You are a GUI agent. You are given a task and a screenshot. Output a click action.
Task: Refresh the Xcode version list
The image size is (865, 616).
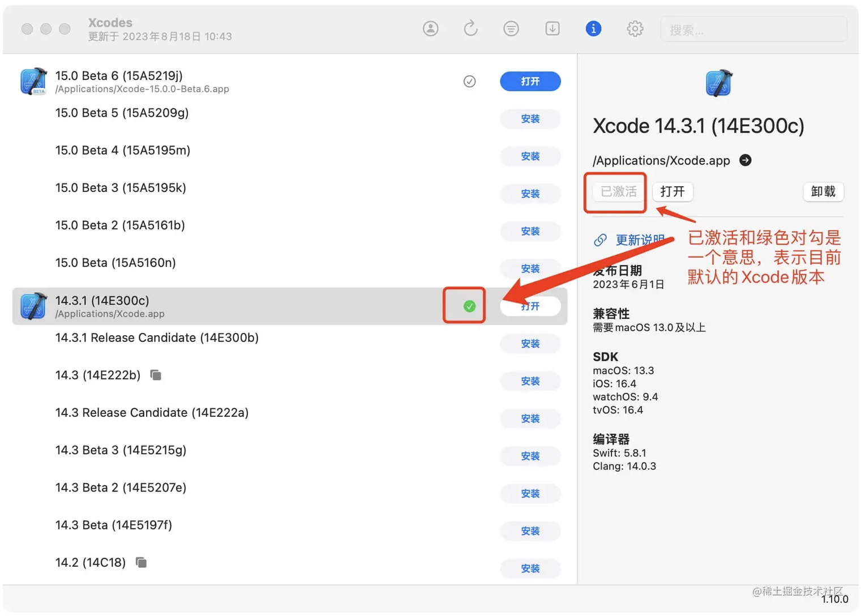(x=470, y=28)
